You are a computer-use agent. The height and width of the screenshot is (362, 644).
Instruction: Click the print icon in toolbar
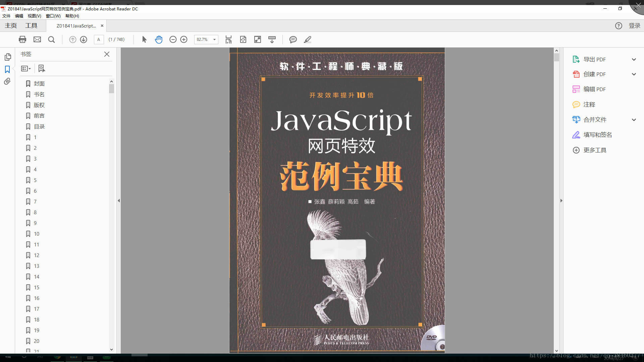[x=22, y=40]
